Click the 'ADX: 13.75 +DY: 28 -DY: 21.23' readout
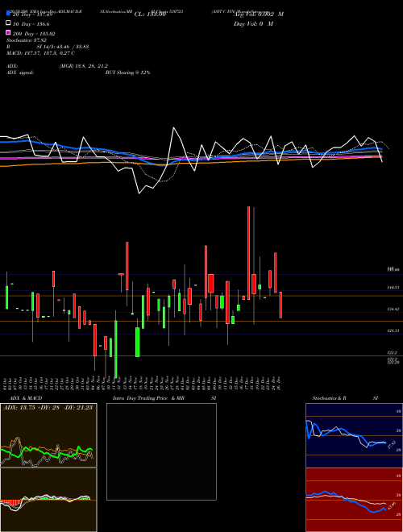 pos(48,407)
